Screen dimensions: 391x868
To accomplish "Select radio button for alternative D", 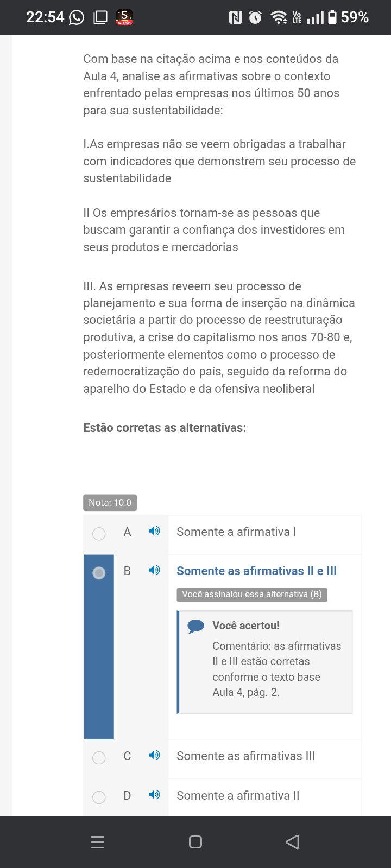I will pos(99,797).
